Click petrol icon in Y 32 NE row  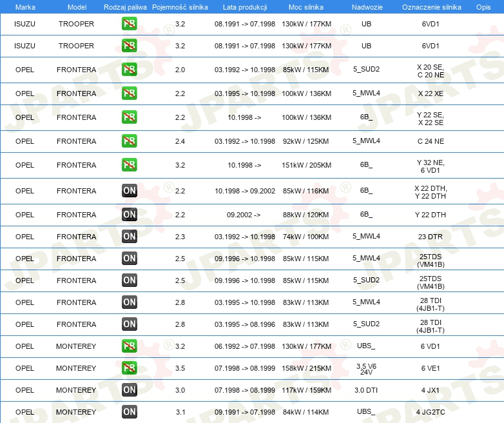point(129,164)
